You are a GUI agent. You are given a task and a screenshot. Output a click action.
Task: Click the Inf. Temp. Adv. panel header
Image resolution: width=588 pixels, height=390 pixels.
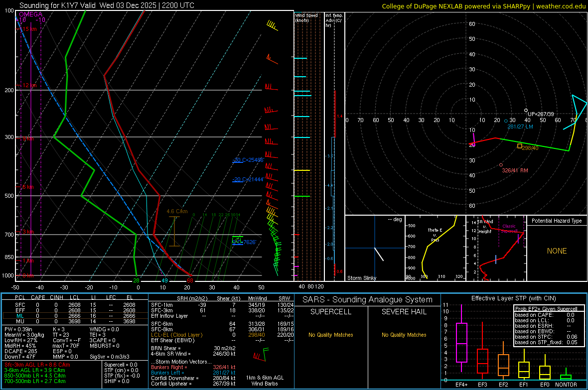pyautogui.click(x=334, y=20)
